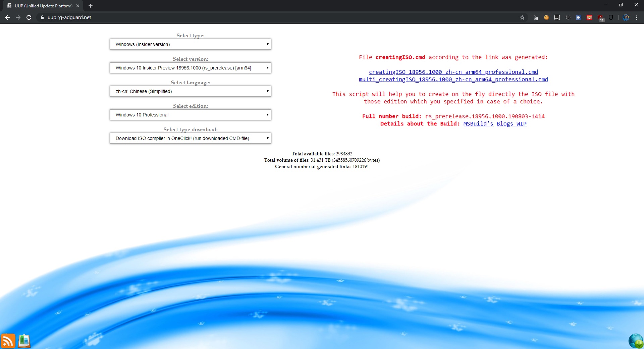Open the Chrome profile avatar menu
644x349 pixels.
[626, 17]
